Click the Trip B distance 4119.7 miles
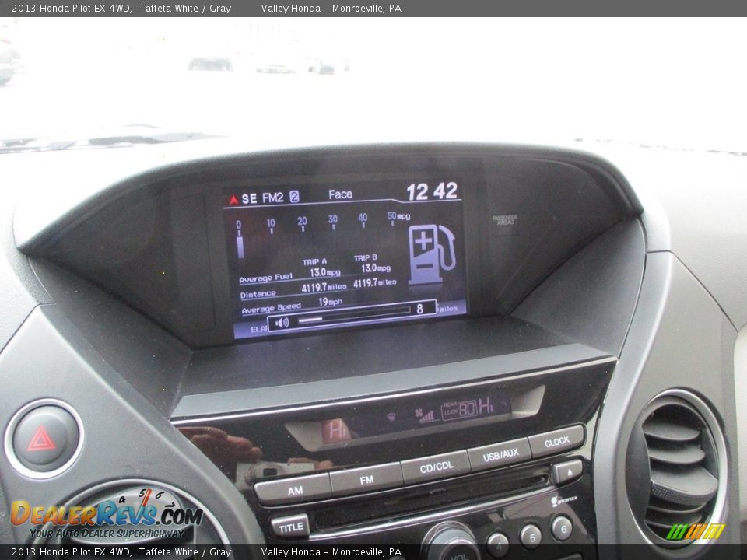This screenshot has width=747, height=560. (374, 283)
